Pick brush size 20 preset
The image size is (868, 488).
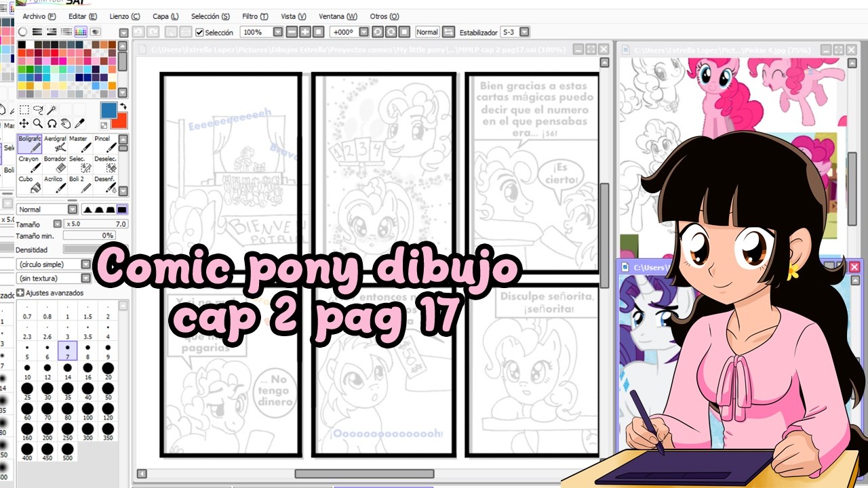(x=107, y=371)
